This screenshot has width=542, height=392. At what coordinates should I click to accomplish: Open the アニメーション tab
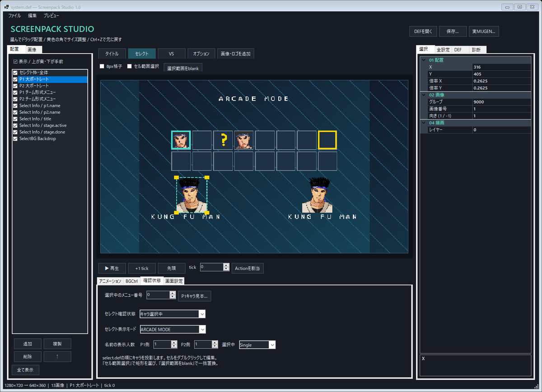click(x=111, y=281)
